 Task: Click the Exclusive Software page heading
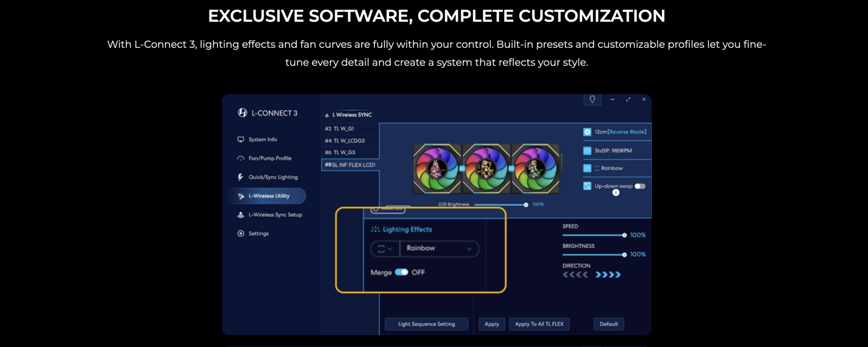437,16
